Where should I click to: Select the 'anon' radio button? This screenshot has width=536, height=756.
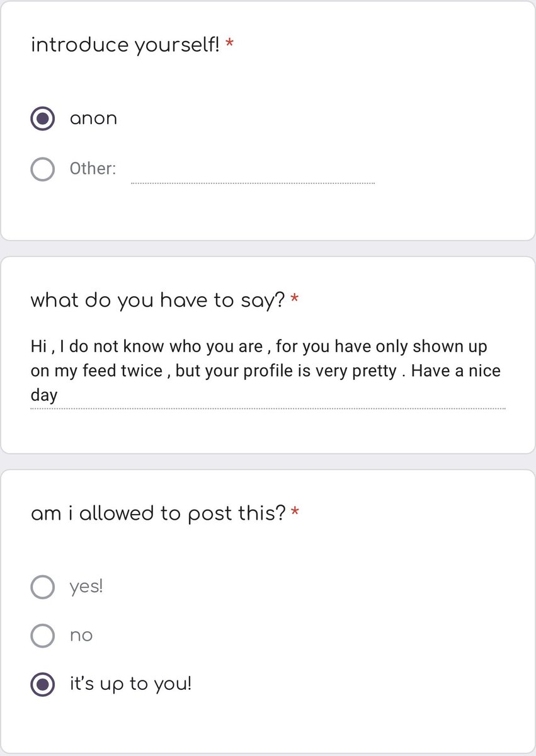[x=42, y=118]
